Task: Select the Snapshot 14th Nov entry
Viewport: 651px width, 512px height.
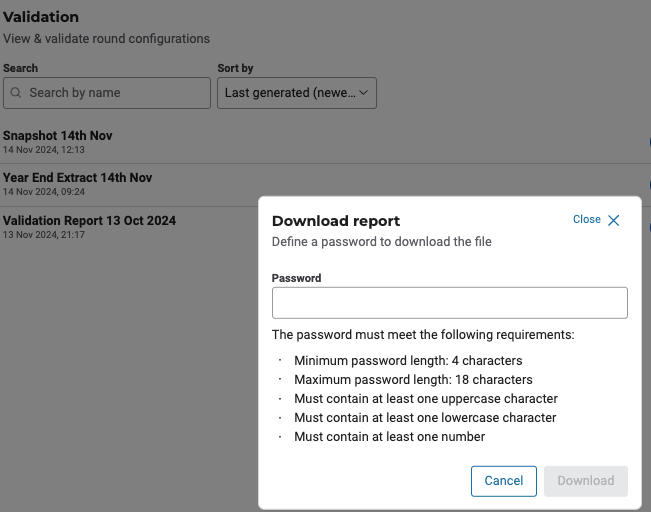Action: tap(57, 135)
